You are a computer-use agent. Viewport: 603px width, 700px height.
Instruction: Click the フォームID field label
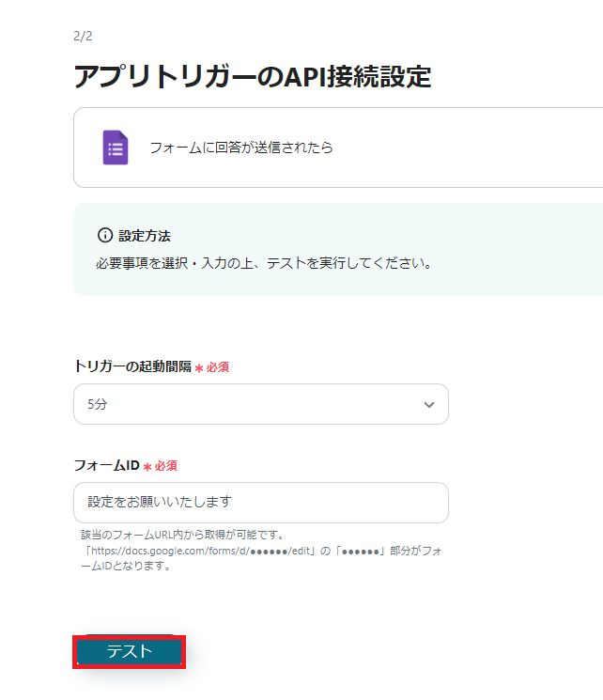pos(107,465)
